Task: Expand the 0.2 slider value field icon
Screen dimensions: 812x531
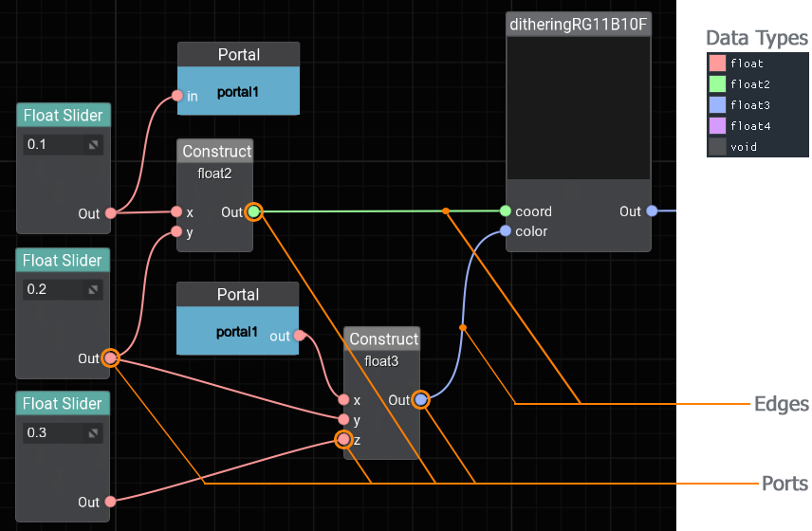Action: point(94,289)
